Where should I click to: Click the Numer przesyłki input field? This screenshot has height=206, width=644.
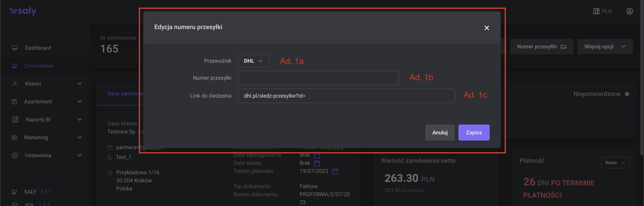(318, 78)
